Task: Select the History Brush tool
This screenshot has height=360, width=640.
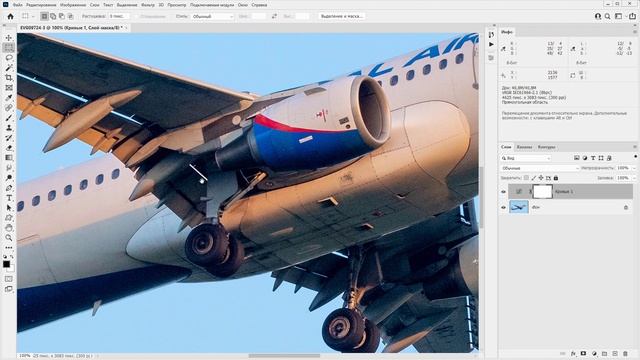Action: pyautogui.click(x=9, y=138)
